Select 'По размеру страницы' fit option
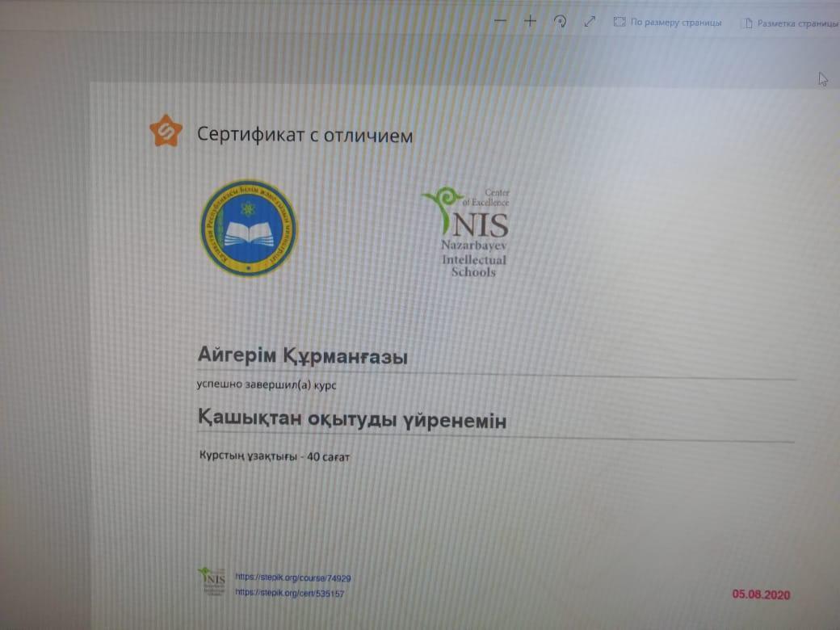The image size is (840, 630). 675,23
